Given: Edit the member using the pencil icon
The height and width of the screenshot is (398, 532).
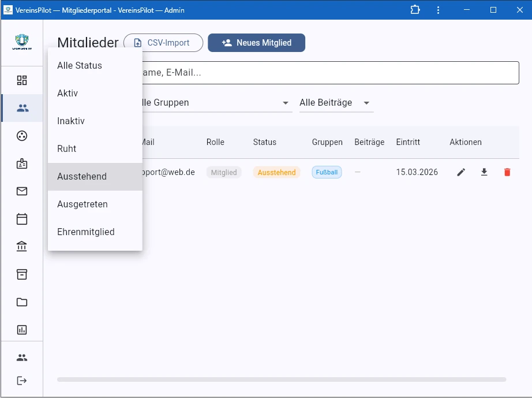Looking at the screenshot, I should 461,172.
